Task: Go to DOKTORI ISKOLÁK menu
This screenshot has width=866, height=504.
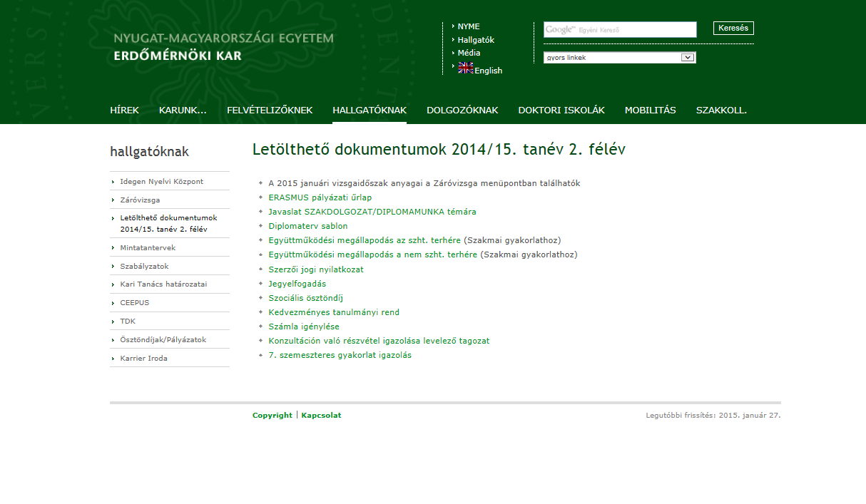Action: [561, 110]
